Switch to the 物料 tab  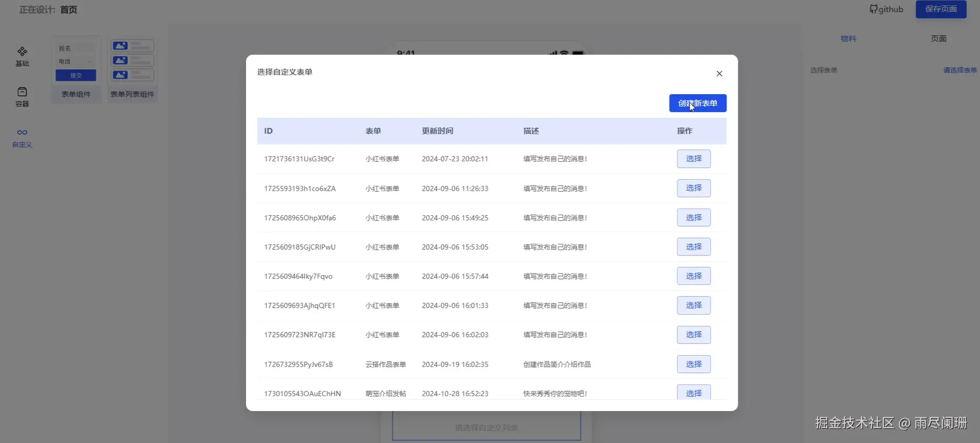pyautogui.click(x=848, y=38)
